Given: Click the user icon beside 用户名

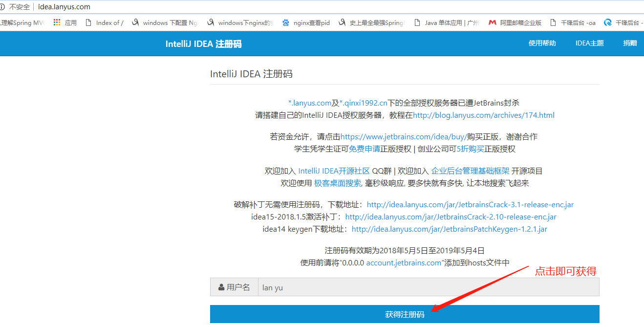Looking at the screenshot, I should (x=222, y=287).
